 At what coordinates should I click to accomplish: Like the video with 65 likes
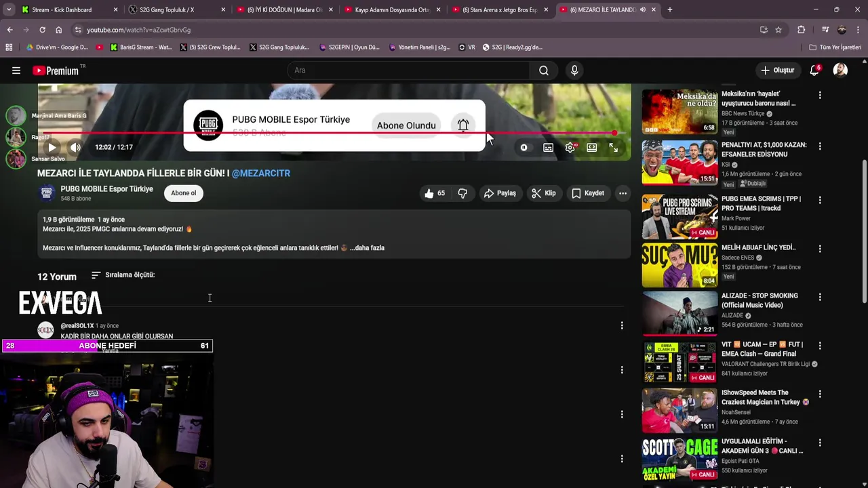point(435,193)
